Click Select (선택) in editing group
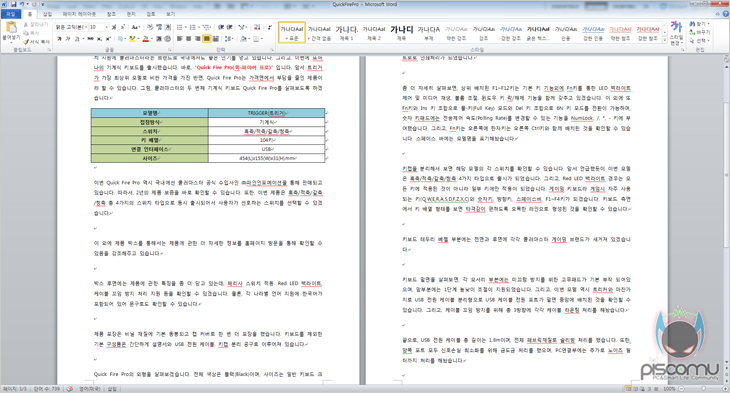The width and height of the screenshot is (730, 393). [x=700, y=41]
